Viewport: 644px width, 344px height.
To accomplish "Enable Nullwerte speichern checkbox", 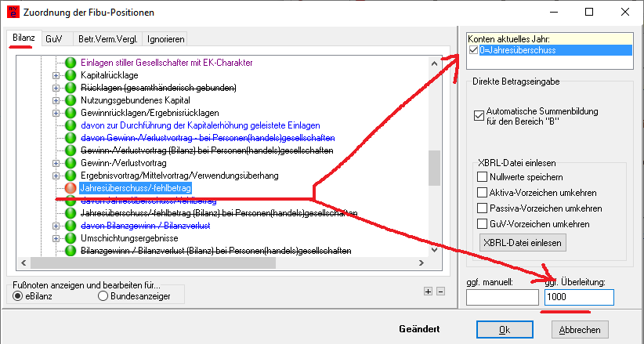I will coord(483,177).
